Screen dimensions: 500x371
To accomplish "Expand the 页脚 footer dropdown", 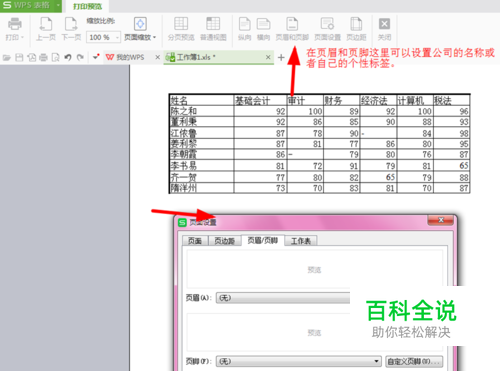I will [x=376, y=361].
